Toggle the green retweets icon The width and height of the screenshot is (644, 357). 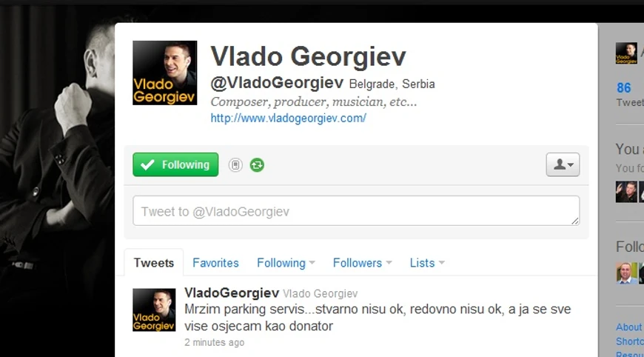257,165
